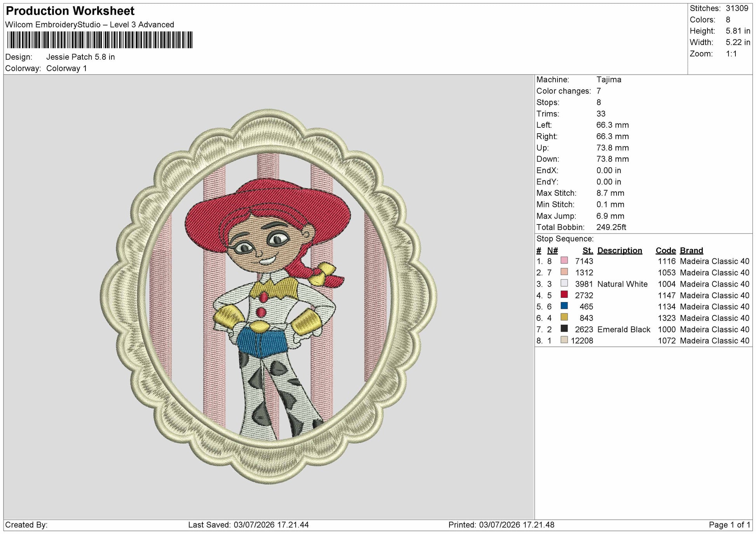This screenshot has width=756, height=534.
Task: Click the Stitches value 31309
Action: [737, 8]
